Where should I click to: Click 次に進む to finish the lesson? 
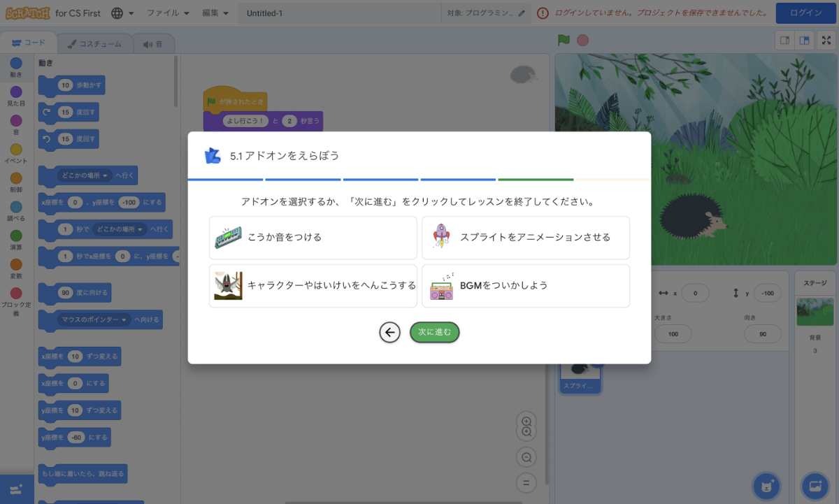[x=434, y=332]
